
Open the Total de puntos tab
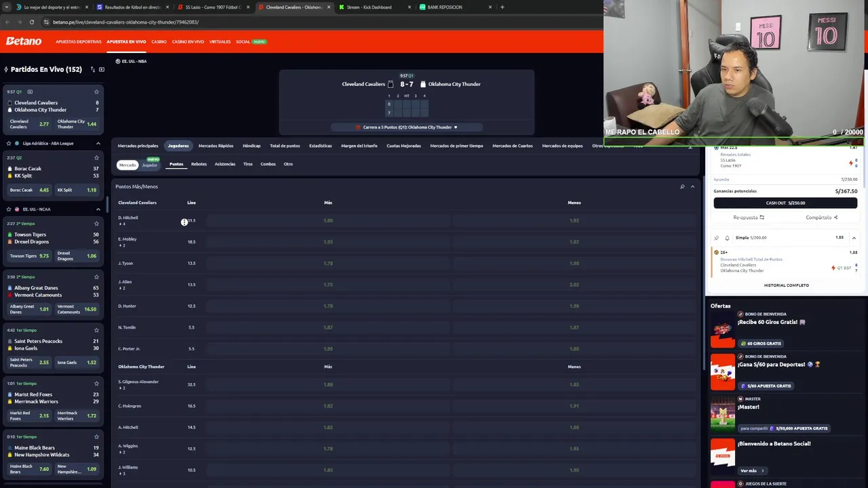tap(285, 146)
